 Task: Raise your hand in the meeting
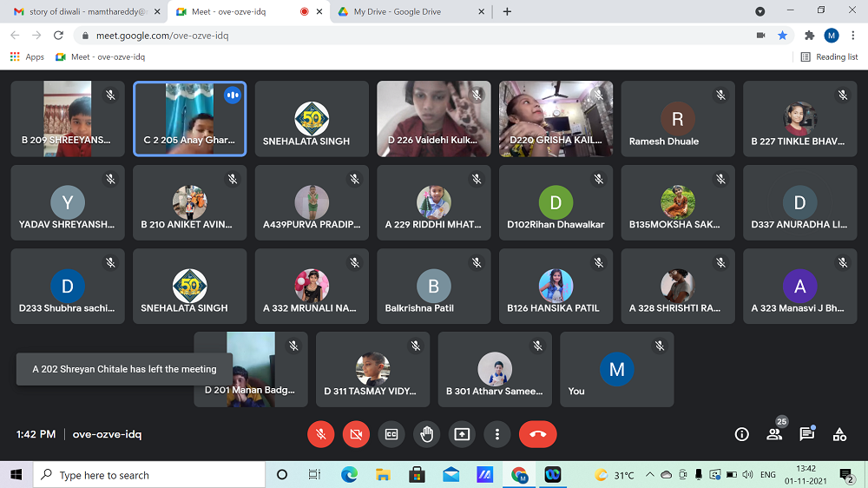(x=426, y=434)
